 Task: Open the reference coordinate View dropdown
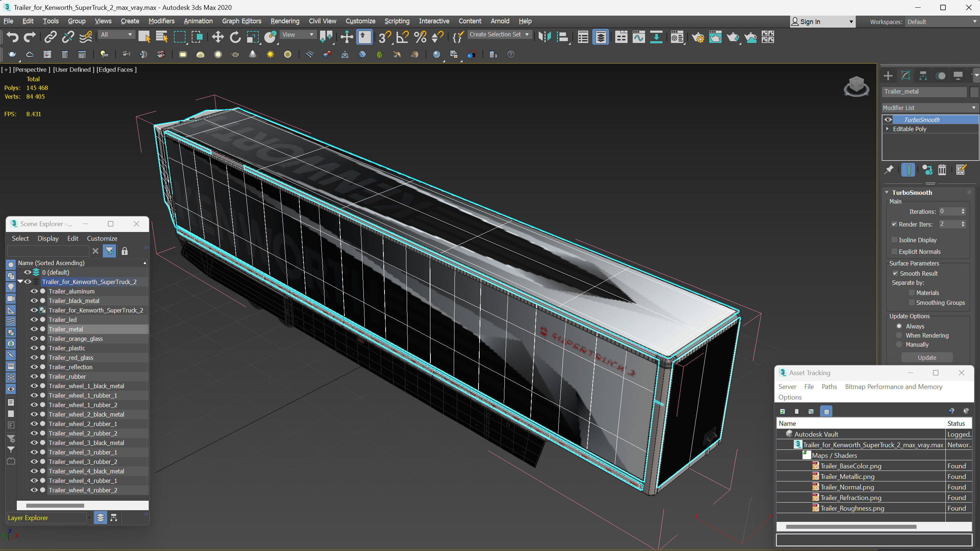coord(298,35)
